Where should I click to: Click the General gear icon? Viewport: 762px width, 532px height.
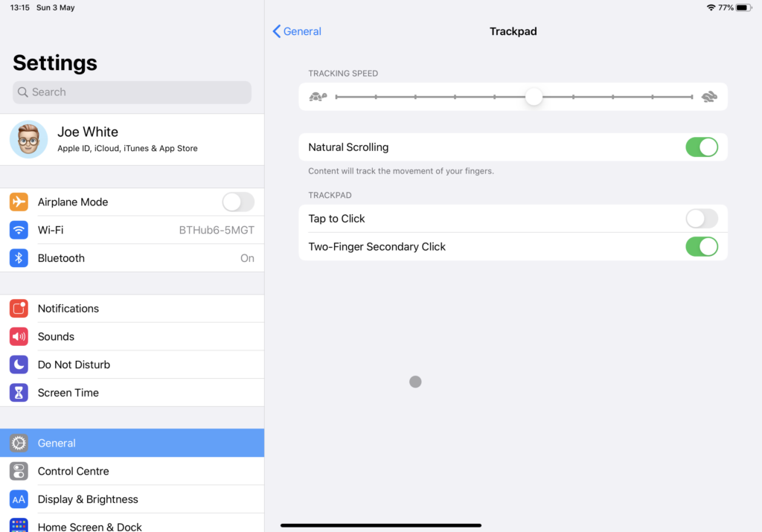pyautogui.click(x=19, y=443)
